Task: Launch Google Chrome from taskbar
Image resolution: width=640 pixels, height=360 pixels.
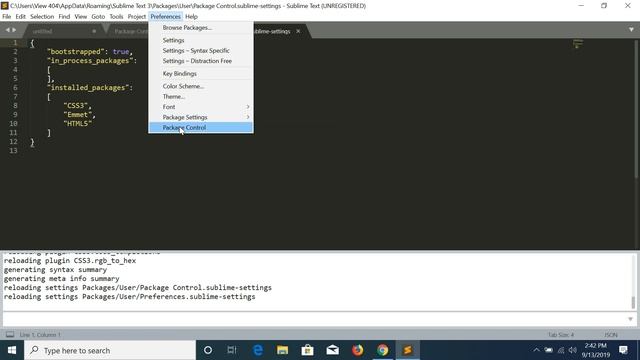Action: (x=382, y=350)
